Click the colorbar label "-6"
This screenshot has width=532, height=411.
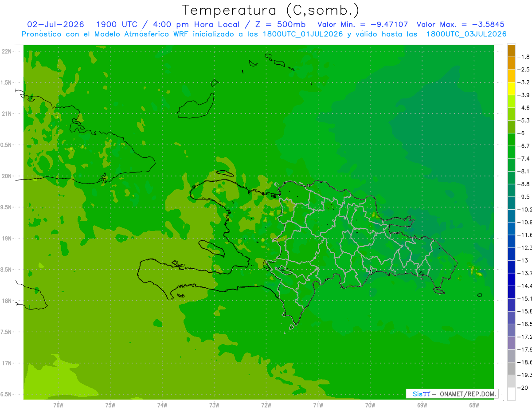click(521, 133)
